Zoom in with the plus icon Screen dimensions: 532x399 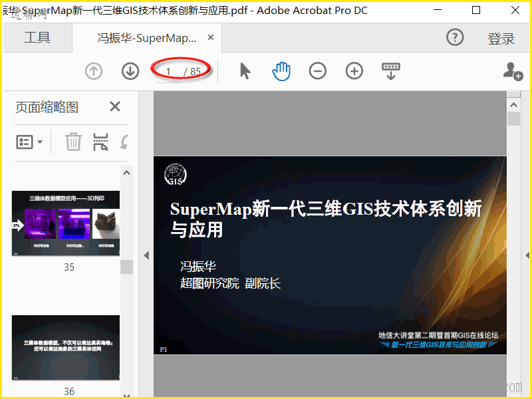tap(354, 71)
